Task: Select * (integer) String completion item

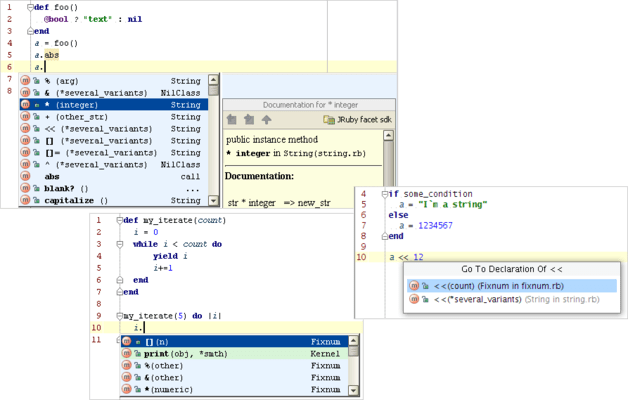Action: tap(114, 105)
